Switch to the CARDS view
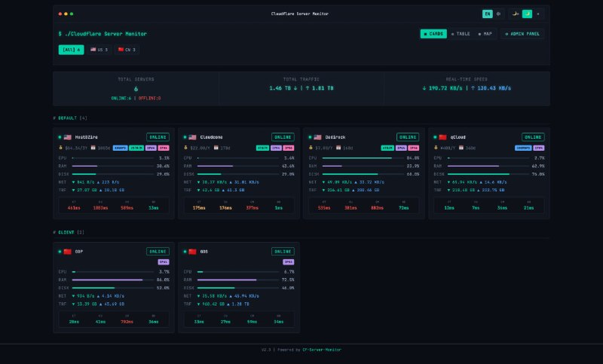 (433, 34)
